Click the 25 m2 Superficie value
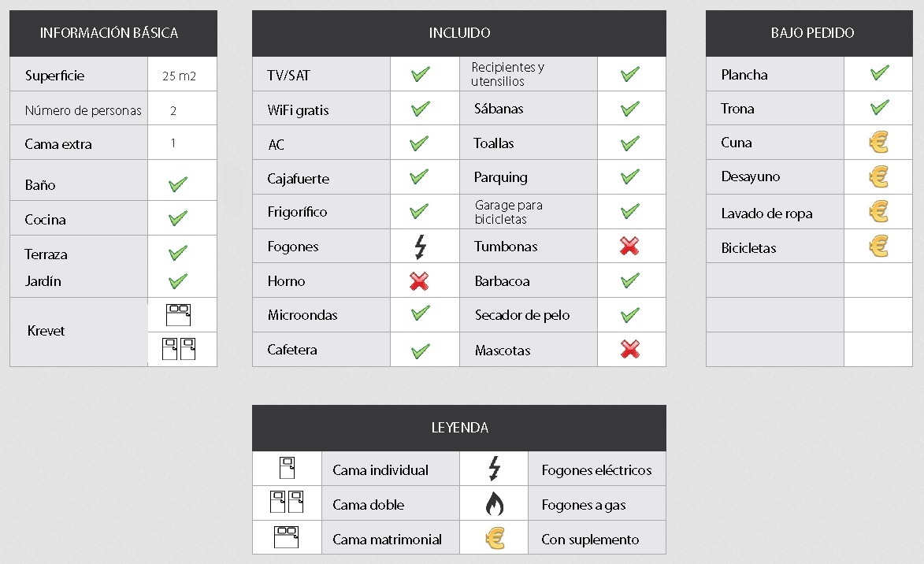Screen dimensions: 924x564 179,76
